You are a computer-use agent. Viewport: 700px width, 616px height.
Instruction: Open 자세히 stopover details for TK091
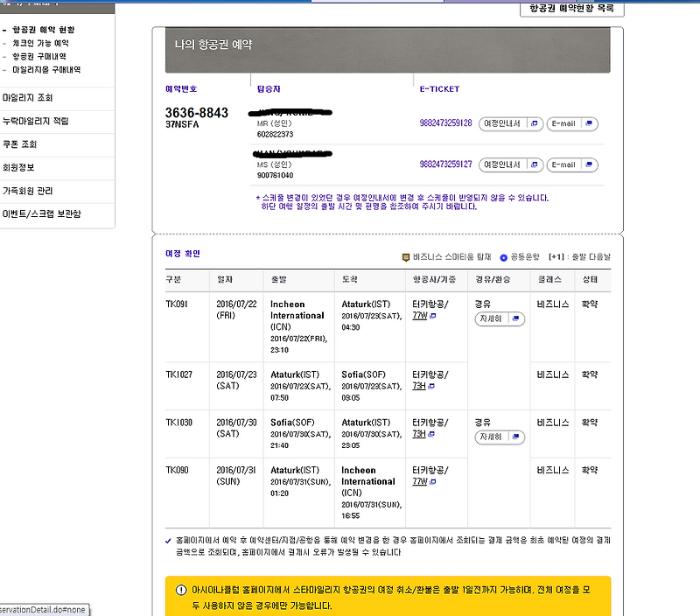(x=500, y=318)
